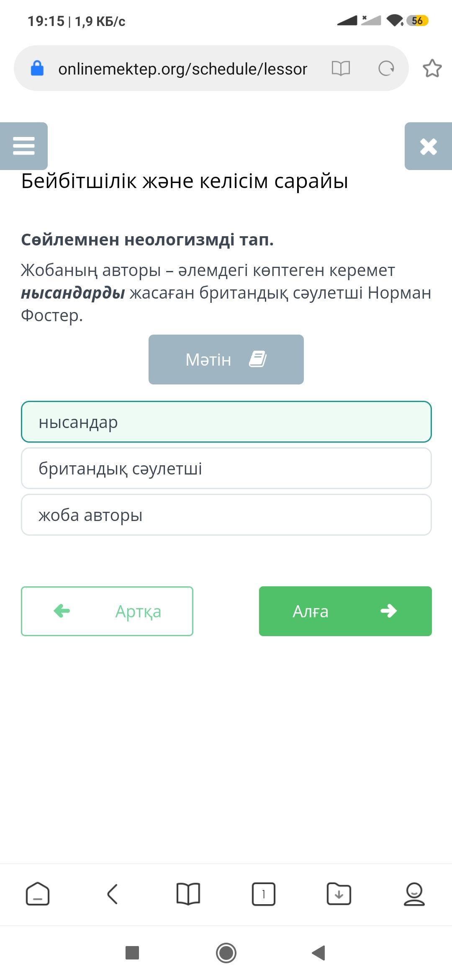
Task: Tap browser back chevron
Action: [x=113, y=894]
